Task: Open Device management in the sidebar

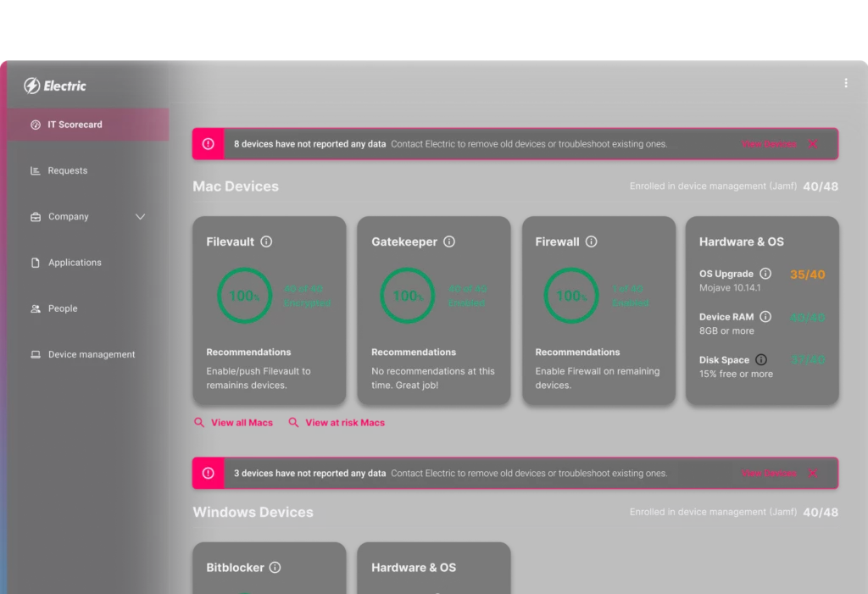Action: tap(92, 354)
